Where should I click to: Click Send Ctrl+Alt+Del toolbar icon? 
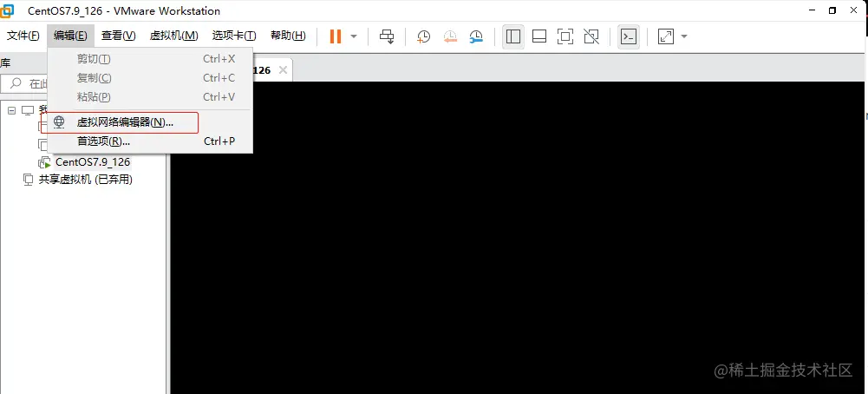(387, 36)
